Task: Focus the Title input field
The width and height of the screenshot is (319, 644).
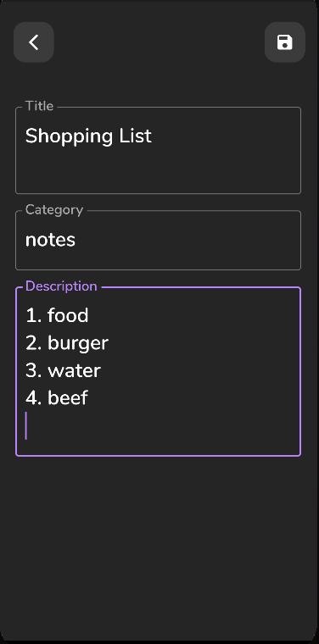Action: 159,150
